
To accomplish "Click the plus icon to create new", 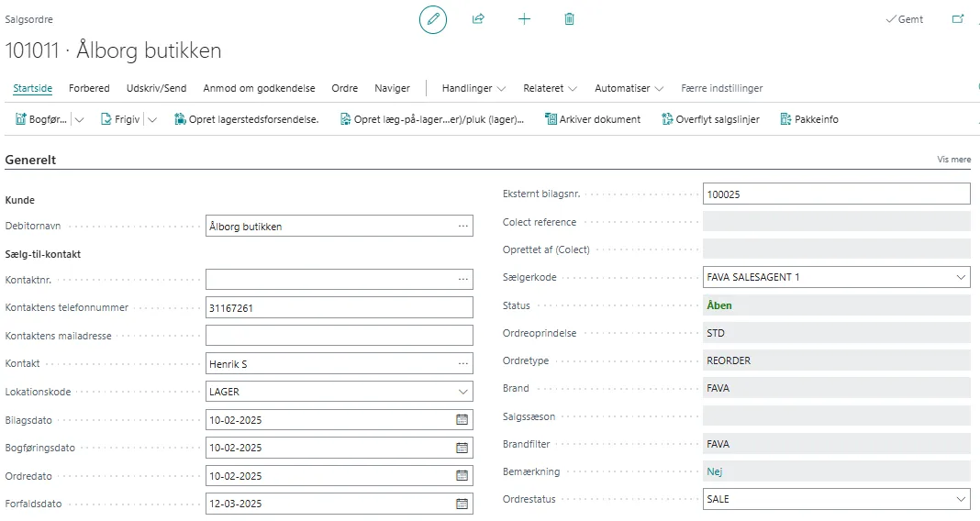I will 524,19.
